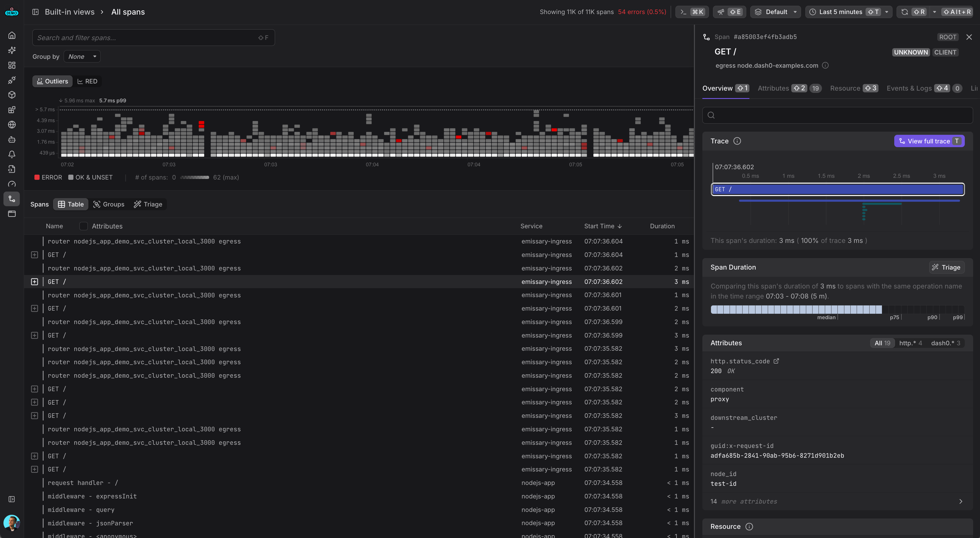The height and width of the screenshot is (538, 980).
Task: Sort by Duration column header
Action: coord(662,226)
